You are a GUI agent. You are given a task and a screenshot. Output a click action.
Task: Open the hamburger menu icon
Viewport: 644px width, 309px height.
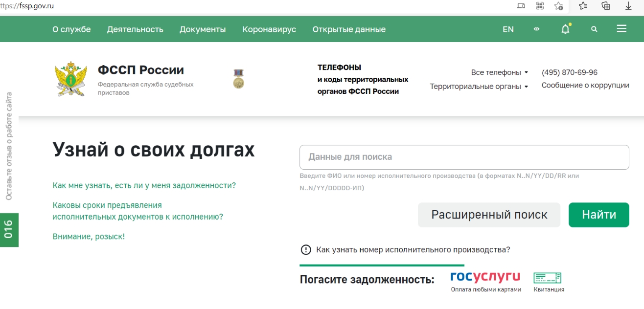621,29
